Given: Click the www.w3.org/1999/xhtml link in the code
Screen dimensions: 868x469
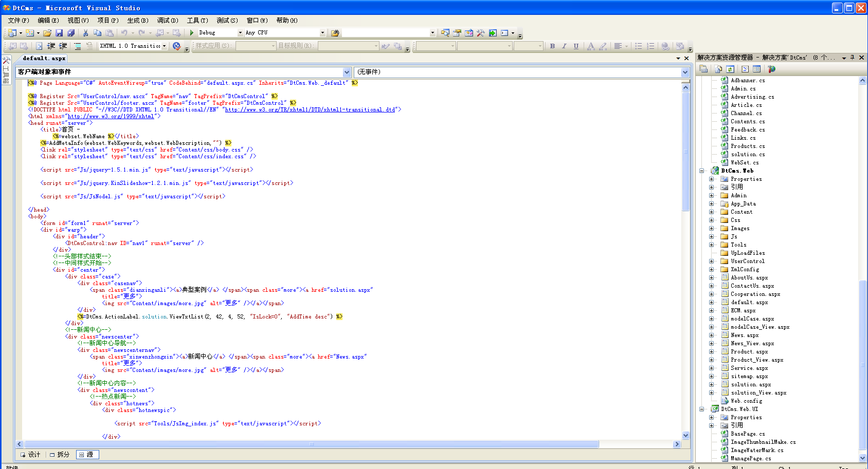Looking at the screenshot, I should [111, 117].
